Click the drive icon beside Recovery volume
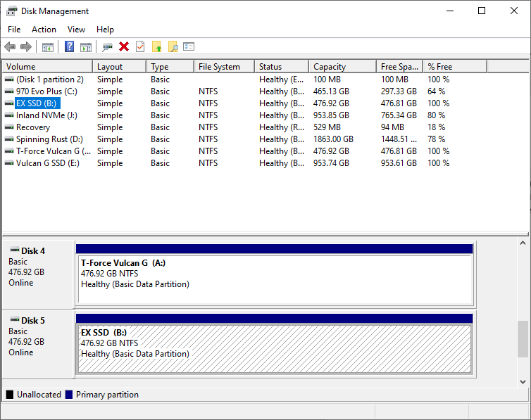 coord(9,127)
